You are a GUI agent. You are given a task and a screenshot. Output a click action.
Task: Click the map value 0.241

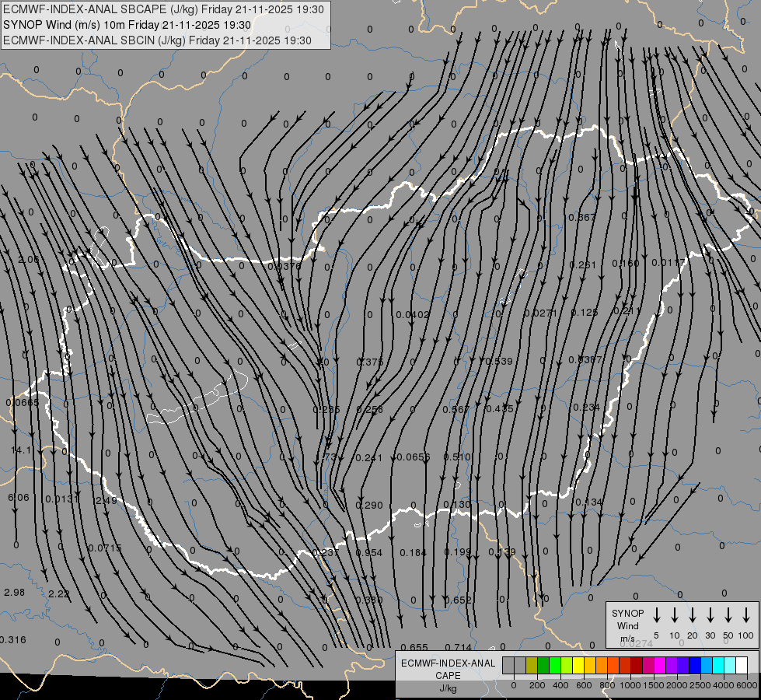[369, 457]
